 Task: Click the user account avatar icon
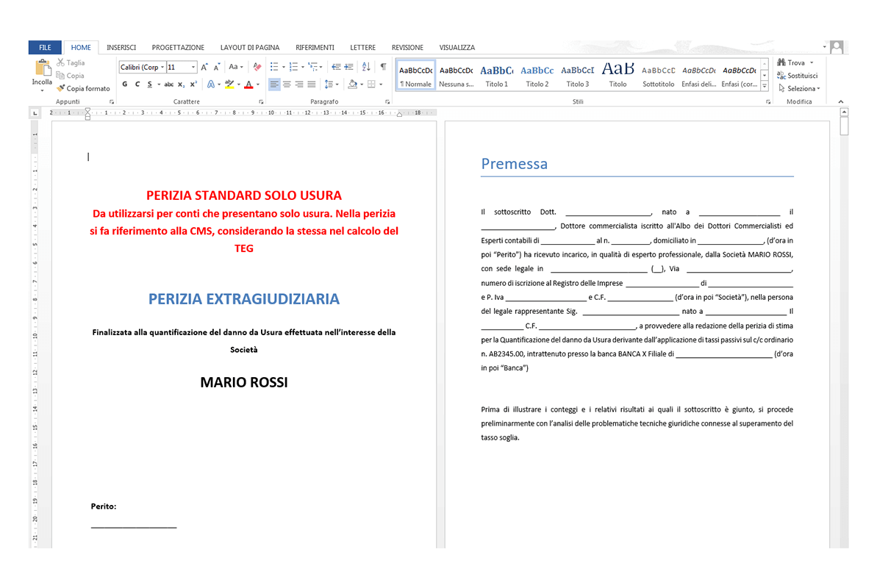(x=837, y=47)
